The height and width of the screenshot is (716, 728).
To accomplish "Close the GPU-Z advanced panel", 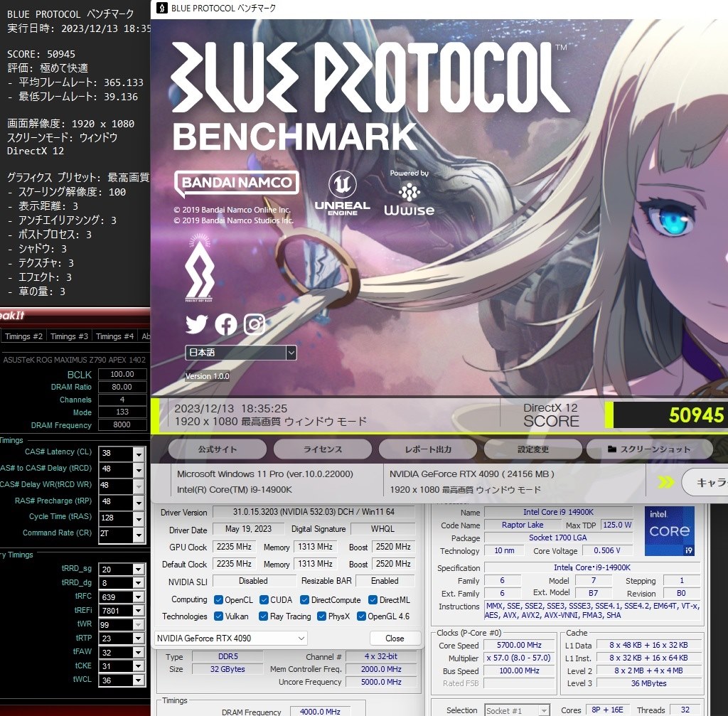I will (x=395, y=638).
